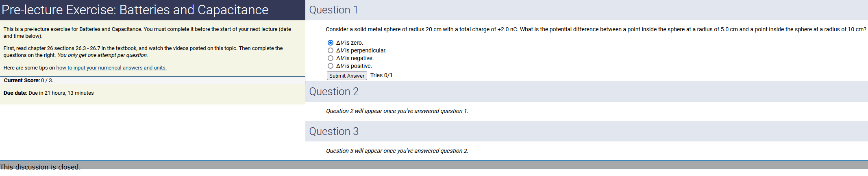Click the Due date line
Screen dimensions: 868x176
tap(49, 93)
